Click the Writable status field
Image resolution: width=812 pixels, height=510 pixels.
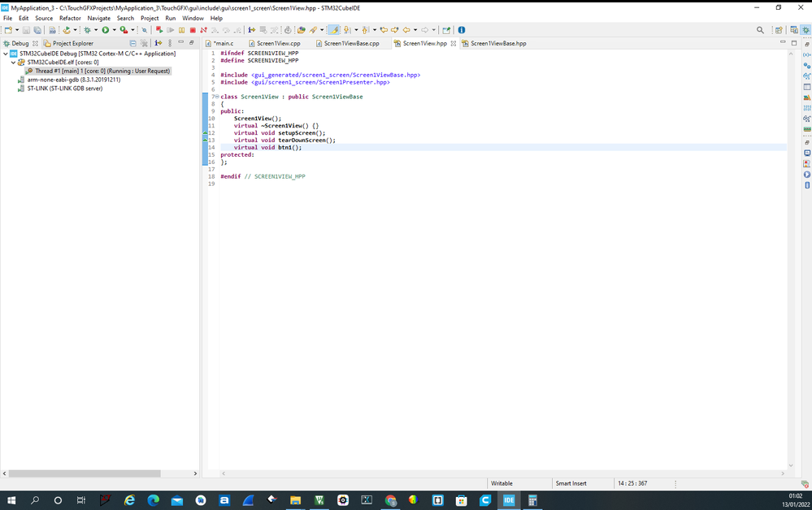click(502, 483)
